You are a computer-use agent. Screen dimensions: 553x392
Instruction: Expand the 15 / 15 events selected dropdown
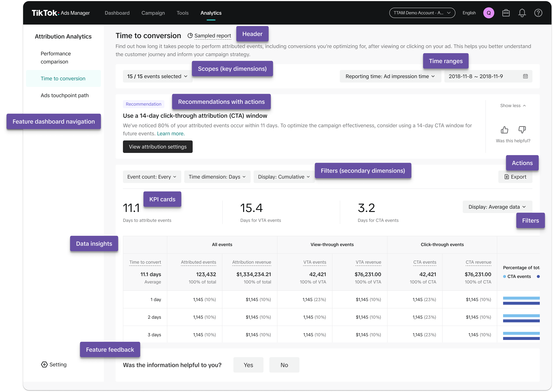click(x=157, y=76)
